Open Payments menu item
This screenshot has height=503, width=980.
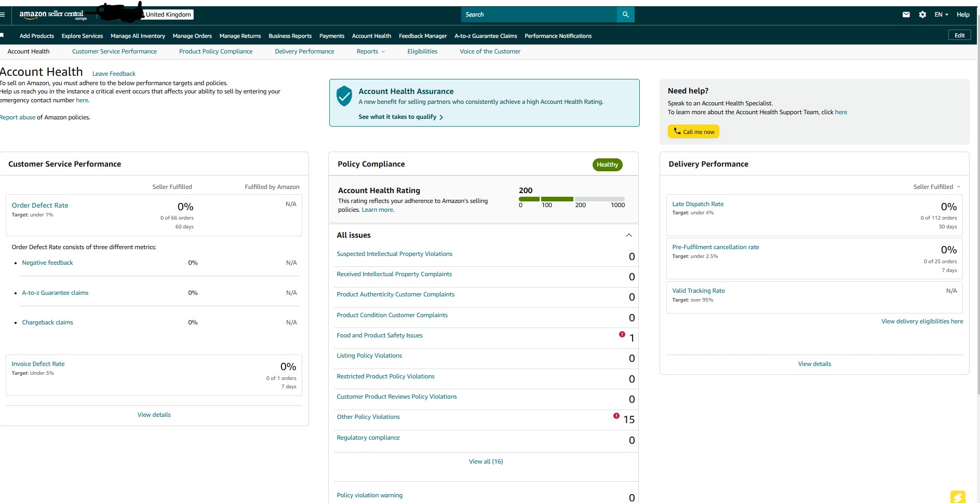(x=332, y=36)
